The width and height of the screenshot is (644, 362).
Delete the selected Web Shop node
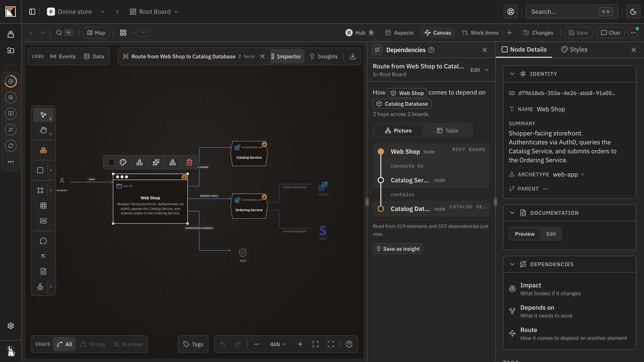(189, 162)
